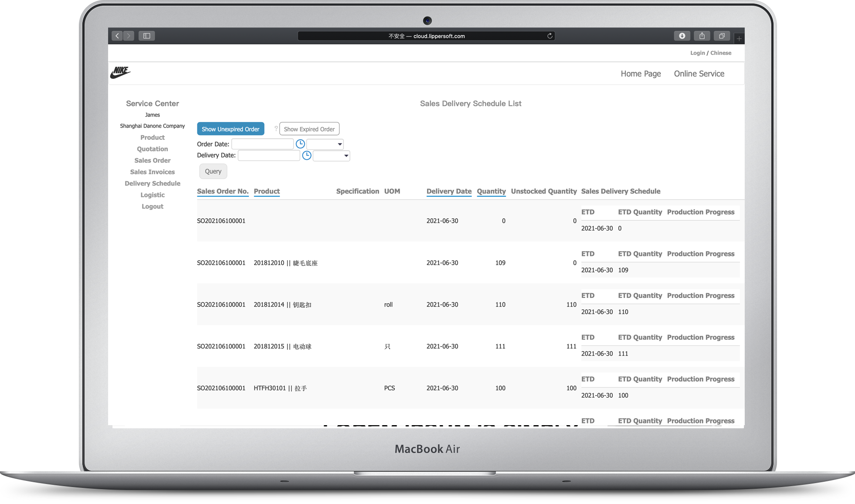Click the browser back arrow icon
This screenshot has width=855, height=504.
click(x=117, y=36)
